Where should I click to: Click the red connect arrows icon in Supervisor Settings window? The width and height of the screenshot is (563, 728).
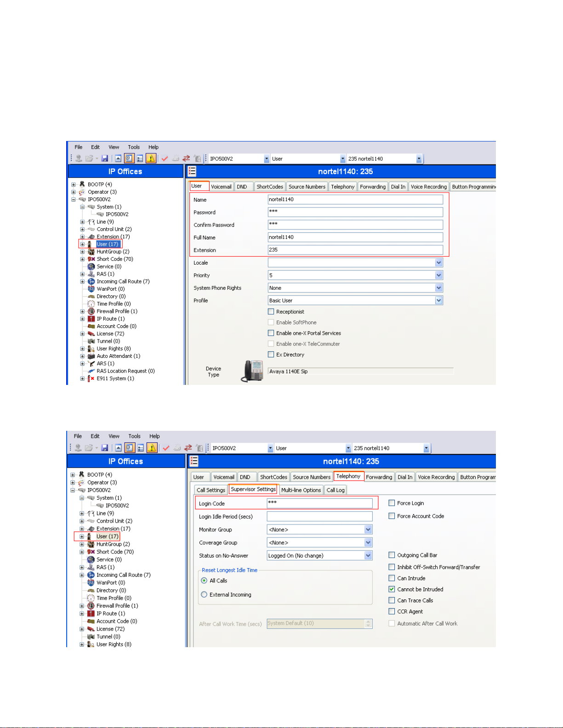[188, 448]
